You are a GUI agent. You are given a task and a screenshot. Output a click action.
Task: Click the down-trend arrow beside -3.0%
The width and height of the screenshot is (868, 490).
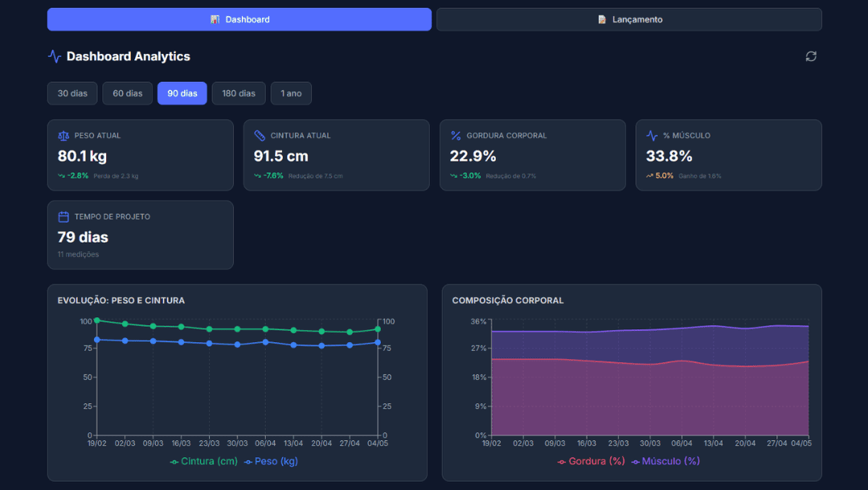453,176
